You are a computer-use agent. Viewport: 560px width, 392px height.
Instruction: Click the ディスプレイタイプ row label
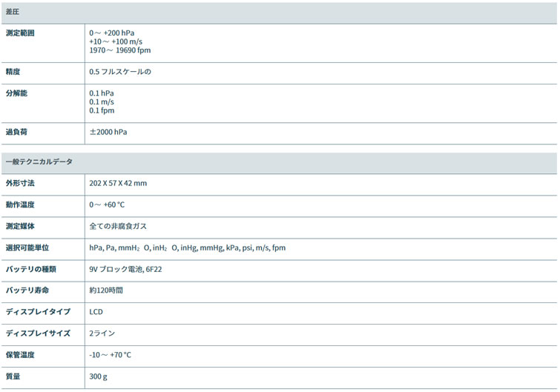coord(38,312)
